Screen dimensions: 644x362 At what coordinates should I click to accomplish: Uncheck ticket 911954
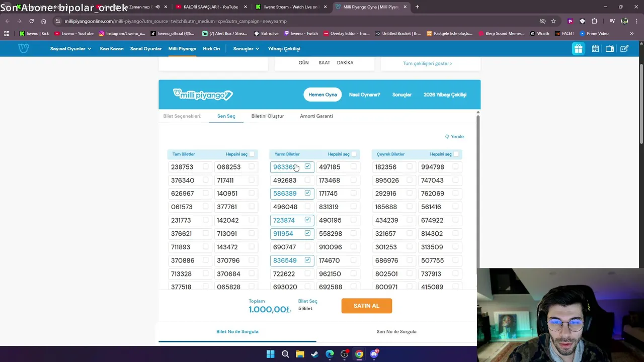coord(307,233)
